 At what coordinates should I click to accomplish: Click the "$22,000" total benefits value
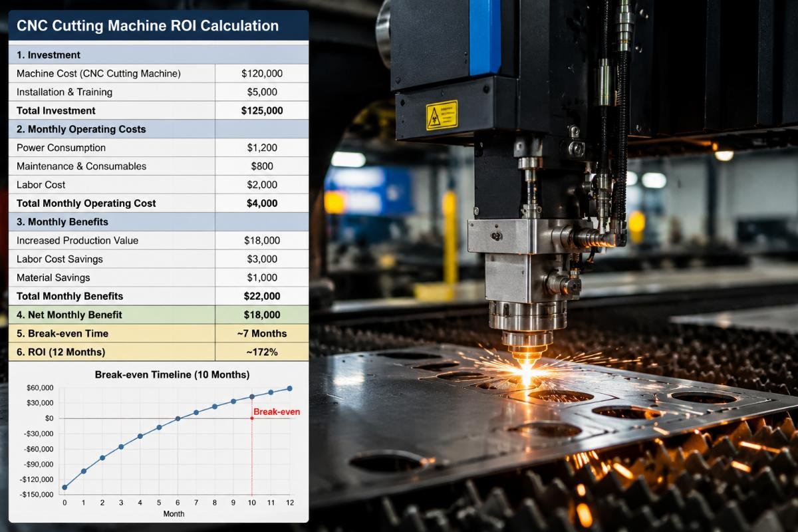pos(262,297)
